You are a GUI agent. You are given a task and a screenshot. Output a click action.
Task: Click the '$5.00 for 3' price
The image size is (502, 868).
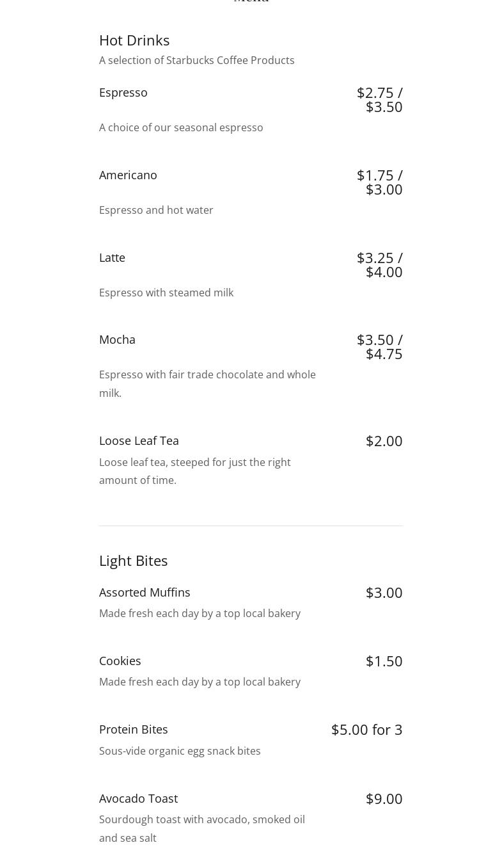pyautogui.click(x=366, y=730)
